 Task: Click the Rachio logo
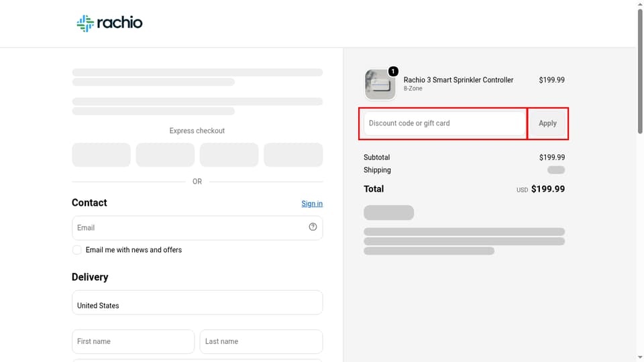[x=109, y=23]
